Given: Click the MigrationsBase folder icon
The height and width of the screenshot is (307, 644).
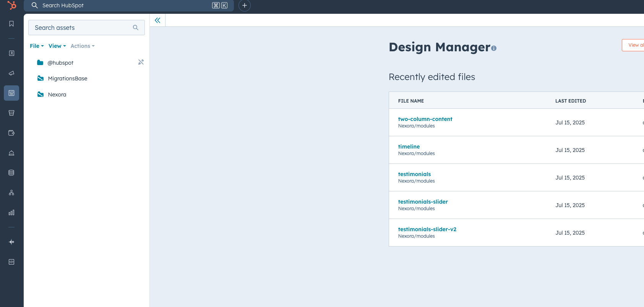Looking at the screenshot, I should (x=41, y=78).
